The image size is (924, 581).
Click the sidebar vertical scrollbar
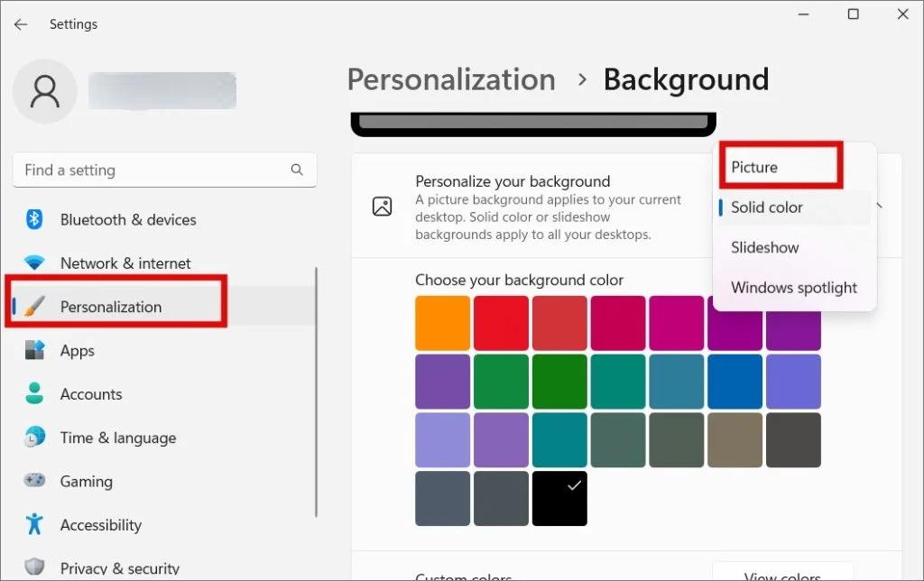[317, 392]
